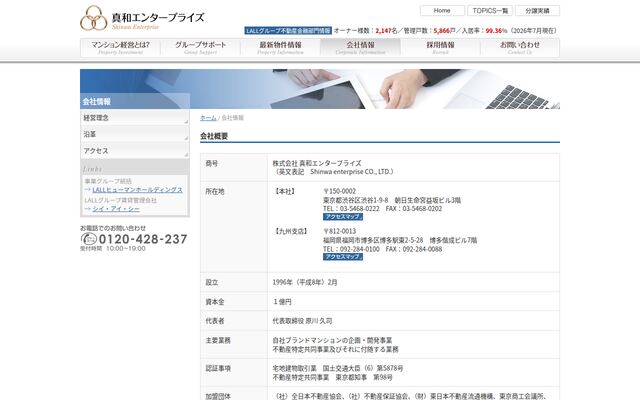Click ホーム breadcrumb link
This screenshot has height=400, width=640.
point(208,118)
